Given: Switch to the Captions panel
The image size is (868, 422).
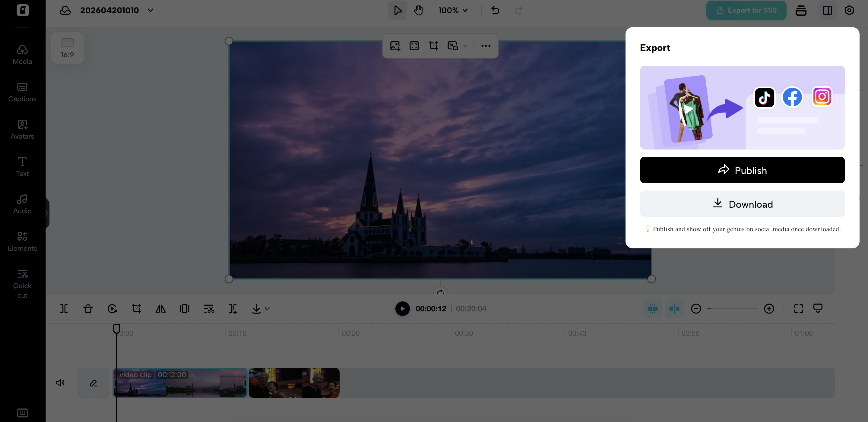Looking at the screenshot, I should click(22, 91).
